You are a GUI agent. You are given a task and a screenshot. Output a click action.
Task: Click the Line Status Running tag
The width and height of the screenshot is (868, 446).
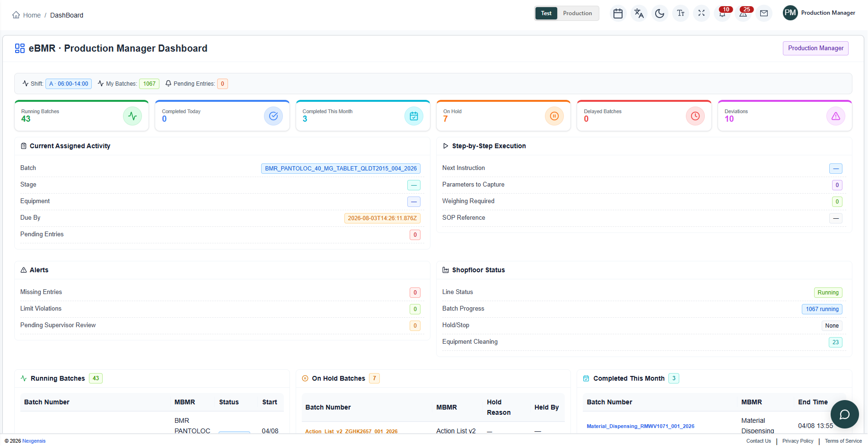(x=828, y=293)
